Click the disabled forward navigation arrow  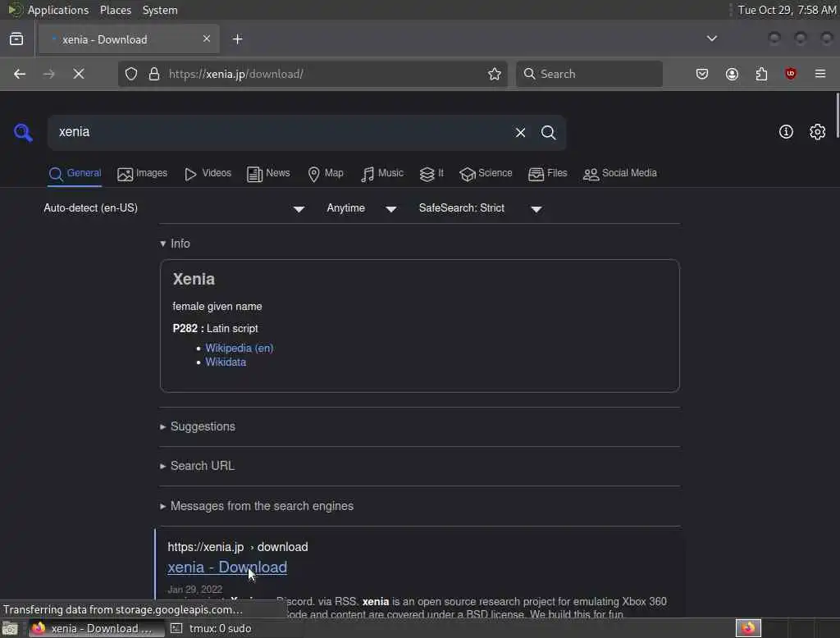coord(48,74)
